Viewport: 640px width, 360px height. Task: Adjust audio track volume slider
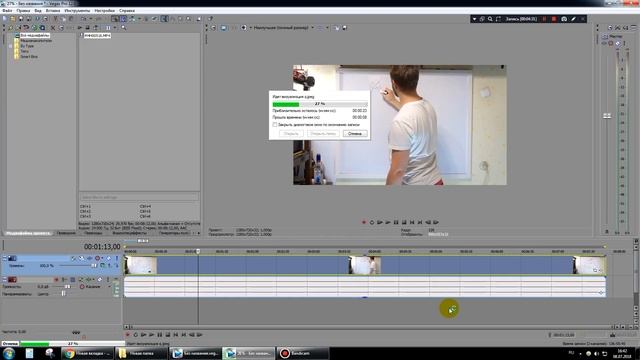[x=67, y=287]
